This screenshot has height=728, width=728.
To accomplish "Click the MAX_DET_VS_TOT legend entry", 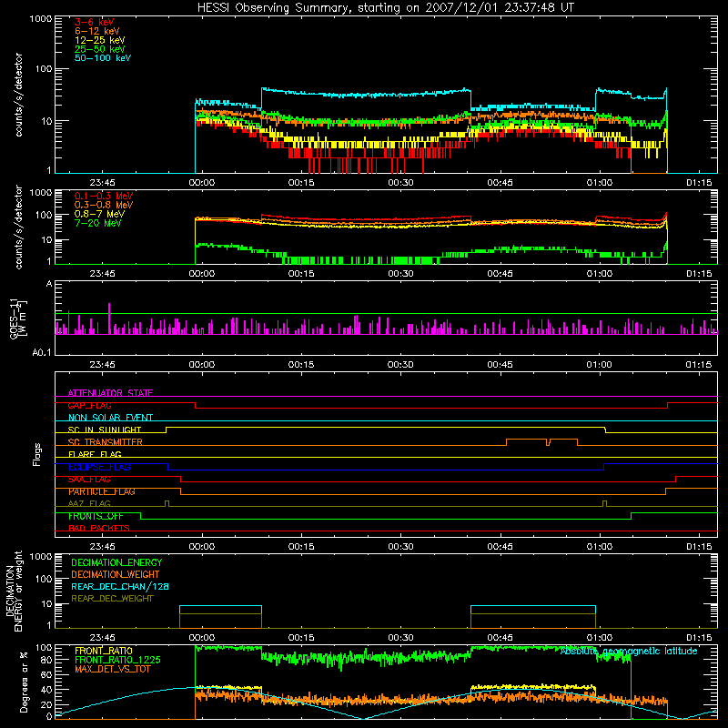I will (x=112, y=669).
